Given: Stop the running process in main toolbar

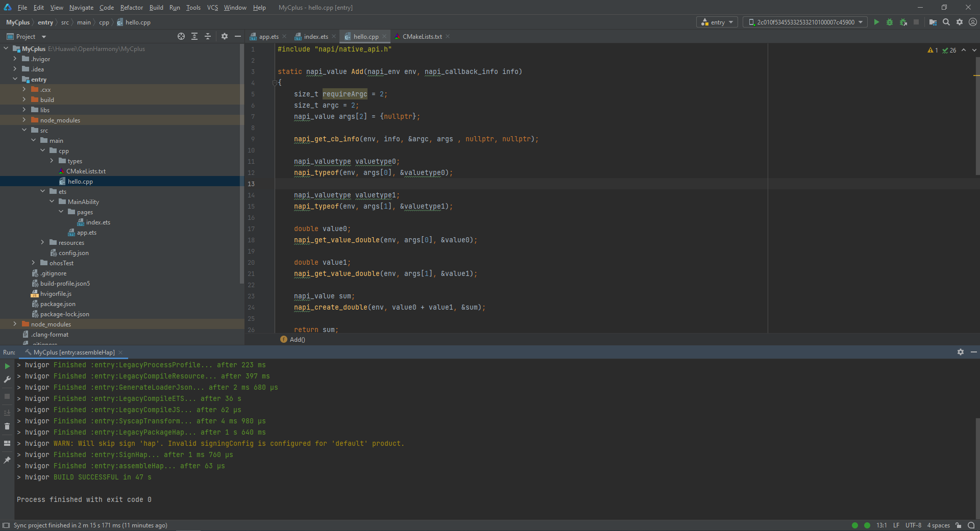Looking at the screenshot, I should tap(916, 22).
